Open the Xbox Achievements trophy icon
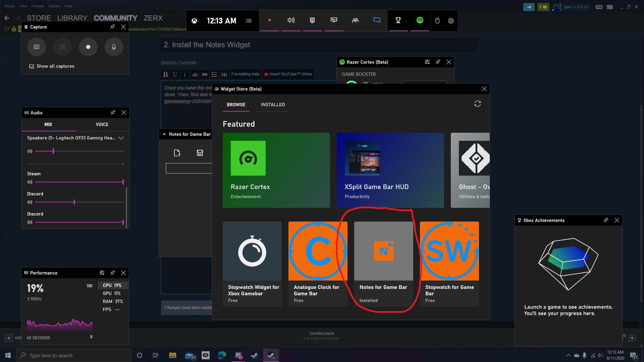Viewport: 644px width, 362px height. [x=398, y=20]
